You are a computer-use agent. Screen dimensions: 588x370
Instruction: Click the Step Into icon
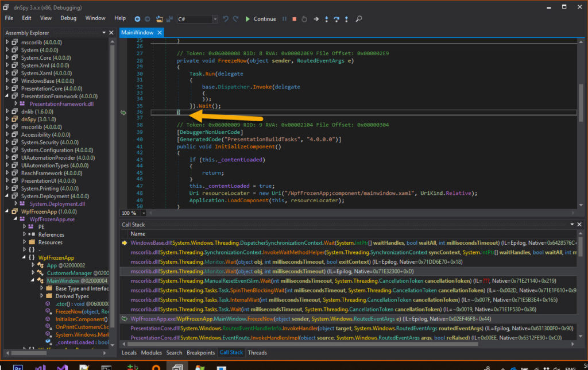tap(326, 19)
